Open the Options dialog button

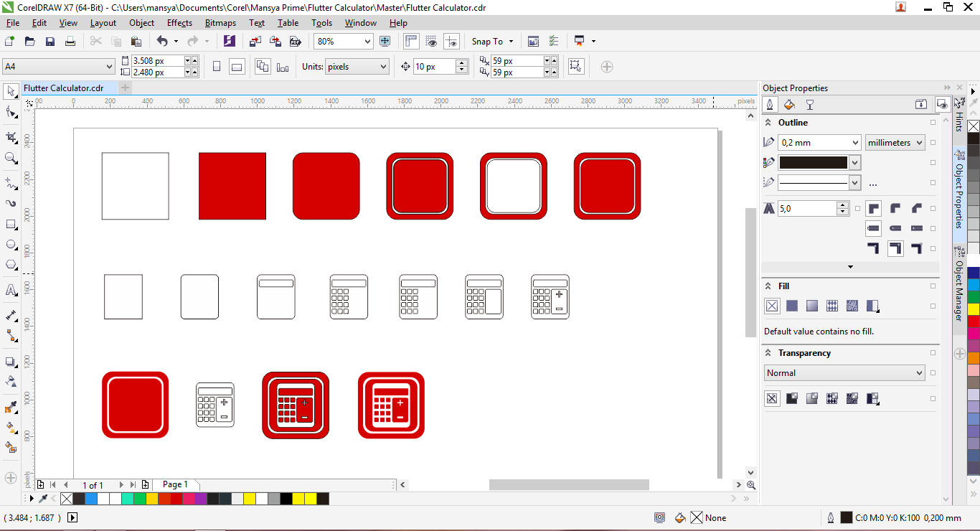tap(552, 42)
